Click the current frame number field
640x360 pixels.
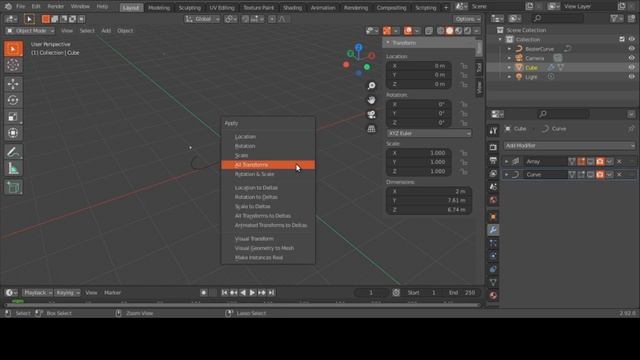point(371,293)
